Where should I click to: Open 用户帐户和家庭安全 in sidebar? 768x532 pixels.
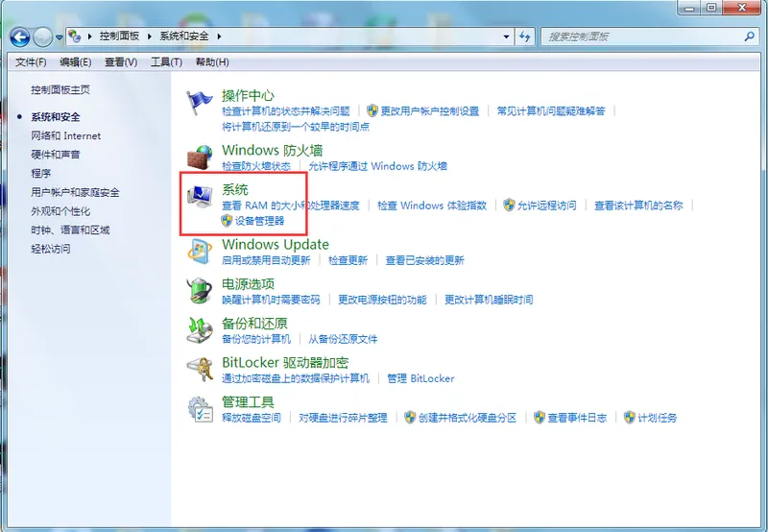pos(75,192)
